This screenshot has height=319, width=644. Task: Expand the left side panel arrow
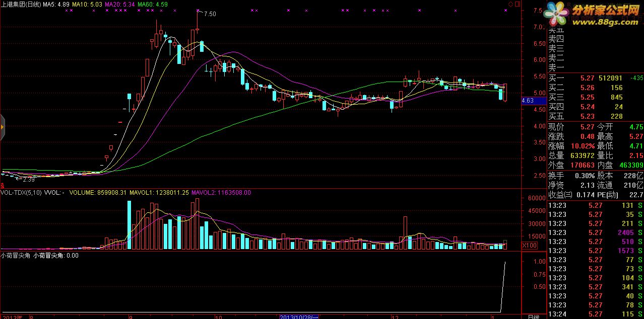2,127
